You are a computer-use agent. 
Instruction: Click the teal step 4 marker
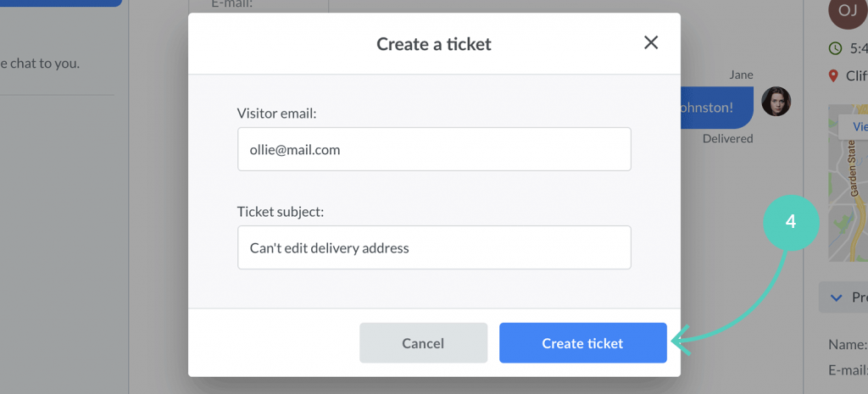coord(791,222)
